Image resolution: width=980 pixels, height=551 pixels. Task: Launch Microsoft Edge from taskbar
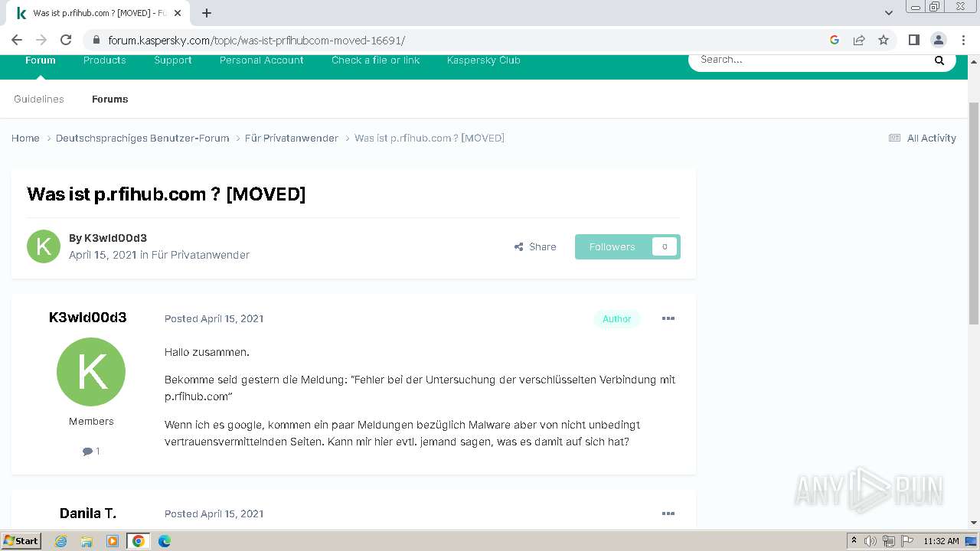point(165,541)
